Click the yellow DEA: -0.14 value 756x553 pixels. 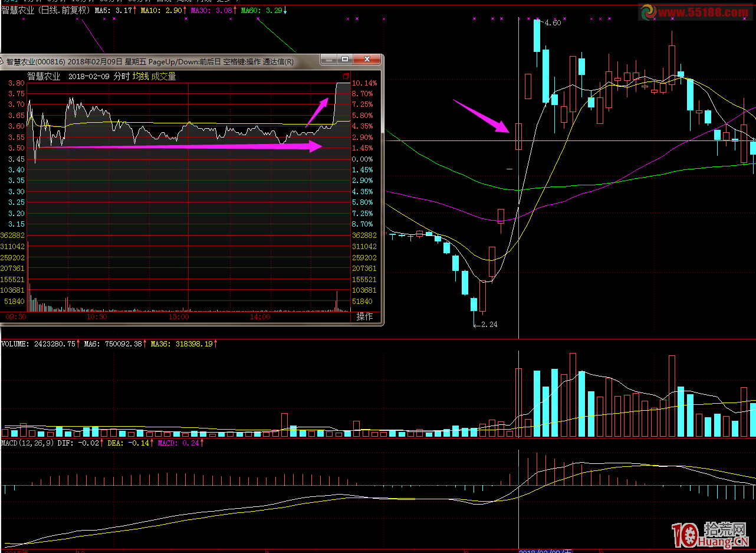pyautogui.click(x=129, y=442)
